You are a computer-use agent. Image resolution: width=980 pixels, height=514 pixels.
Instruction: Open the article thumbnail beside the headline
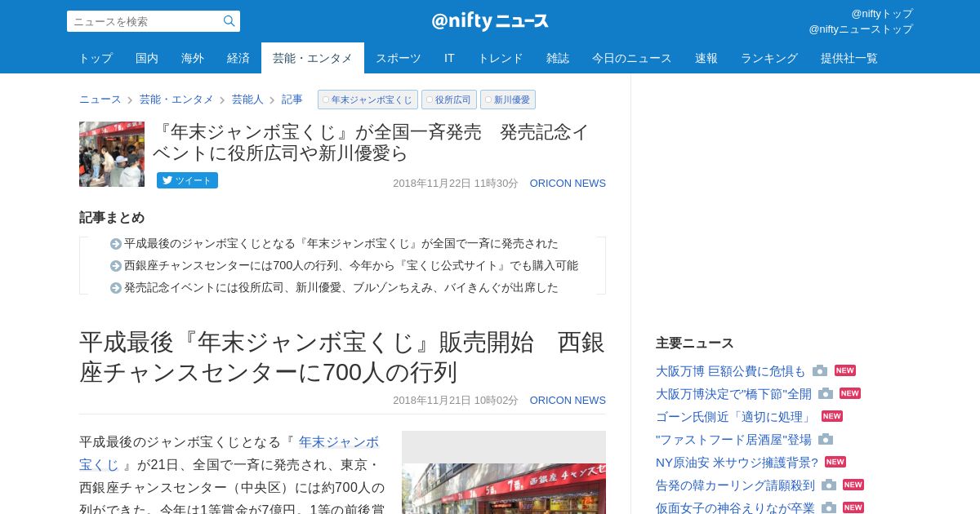[x=112, y=154]
